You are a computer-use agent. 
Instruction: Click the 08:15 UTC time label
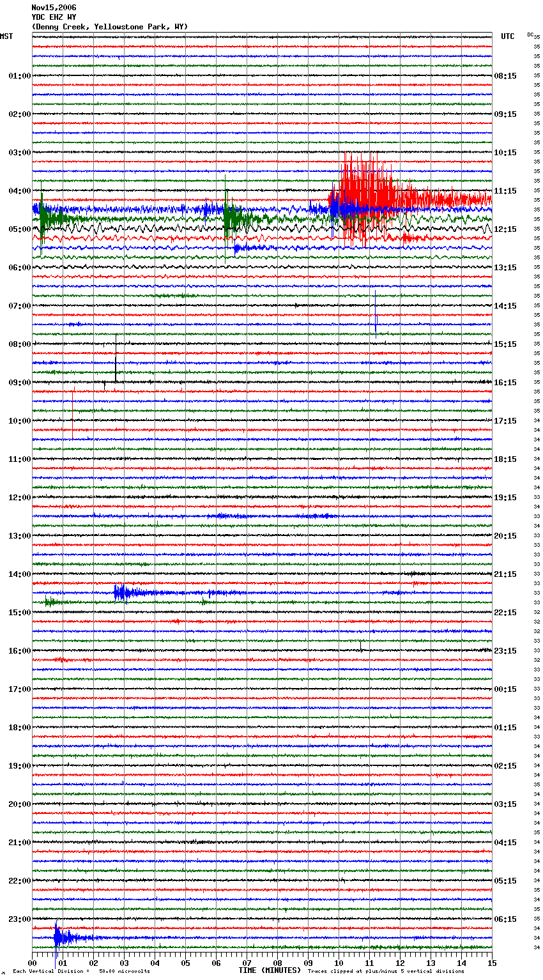point(505,76)
